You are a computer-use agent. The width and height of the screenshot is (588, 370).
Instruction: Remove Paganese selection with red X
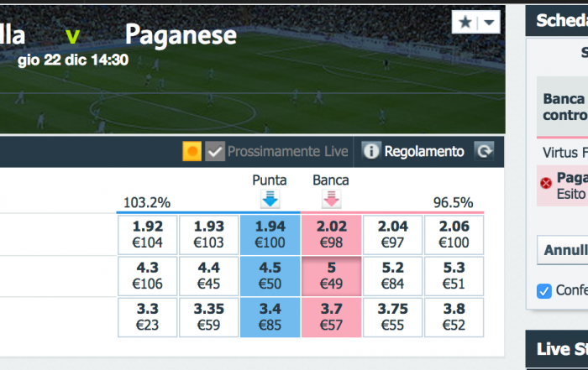click(546, 183)
